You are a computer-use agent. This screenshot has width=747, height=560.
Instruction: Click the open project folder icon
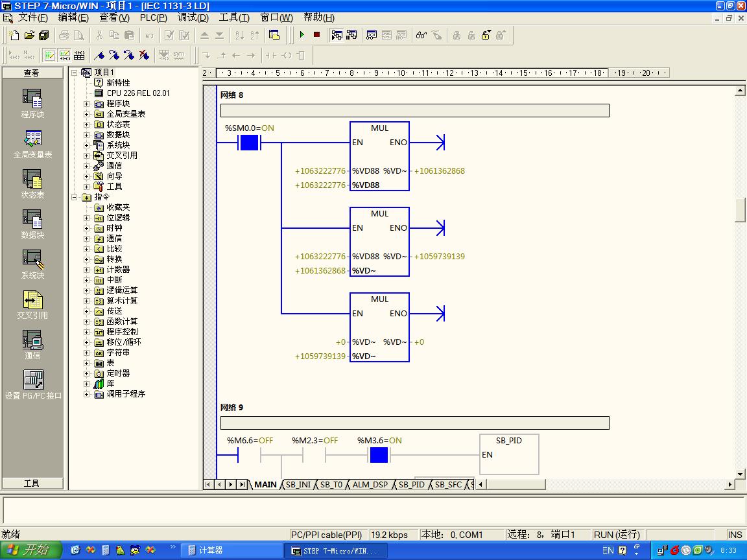click(29, 35)
